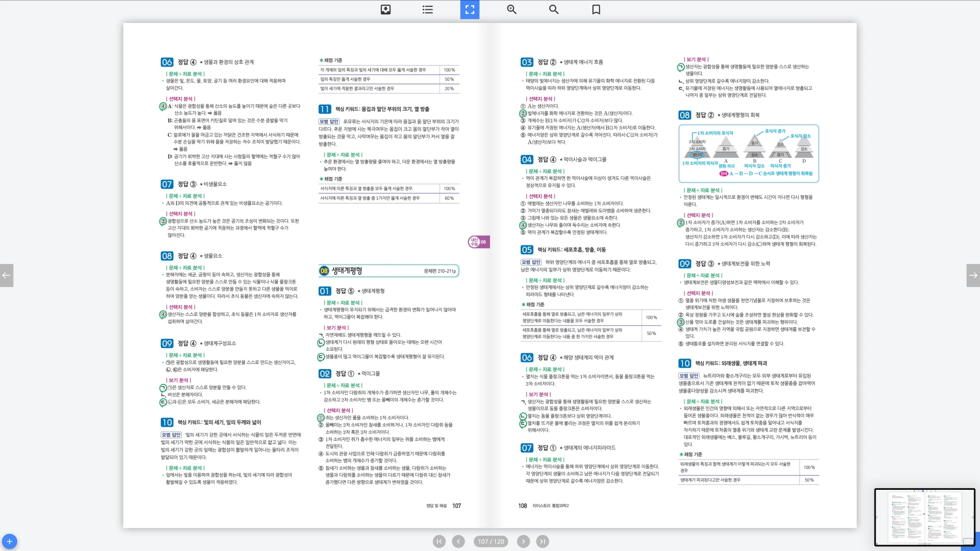Jump to the last page
This screenshot has height=551, width=980.
(542, 541)
